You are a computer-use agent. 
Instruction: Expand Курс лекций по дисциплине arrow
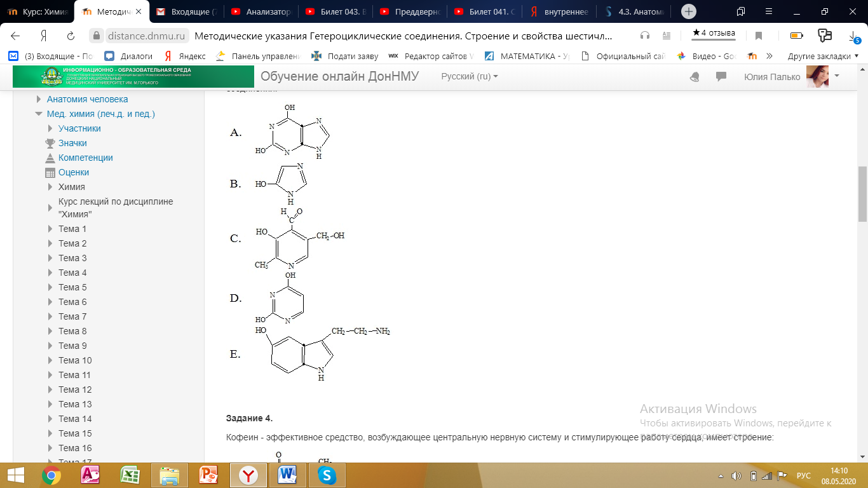50,208
